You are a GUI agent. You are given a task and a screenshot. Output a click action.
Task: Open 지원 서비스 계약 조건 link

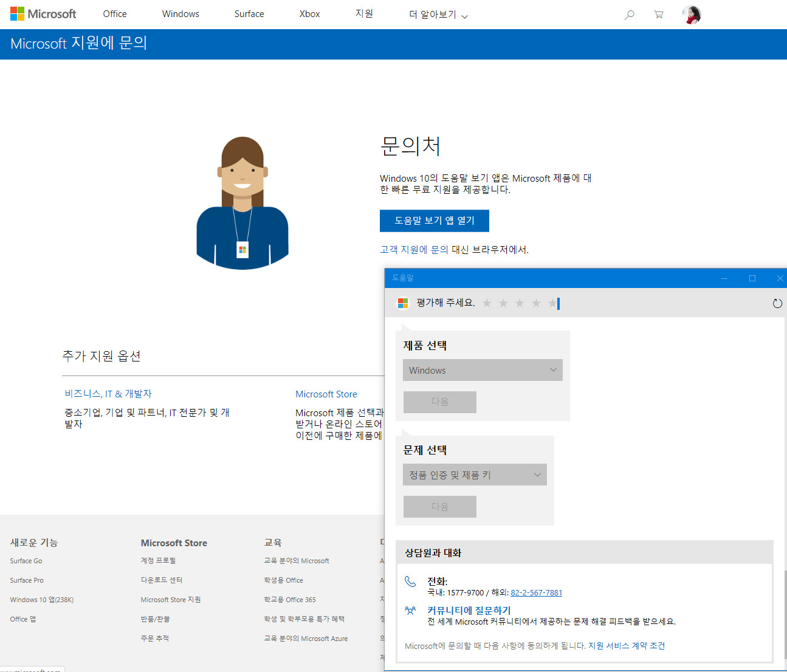coord(627,646)
